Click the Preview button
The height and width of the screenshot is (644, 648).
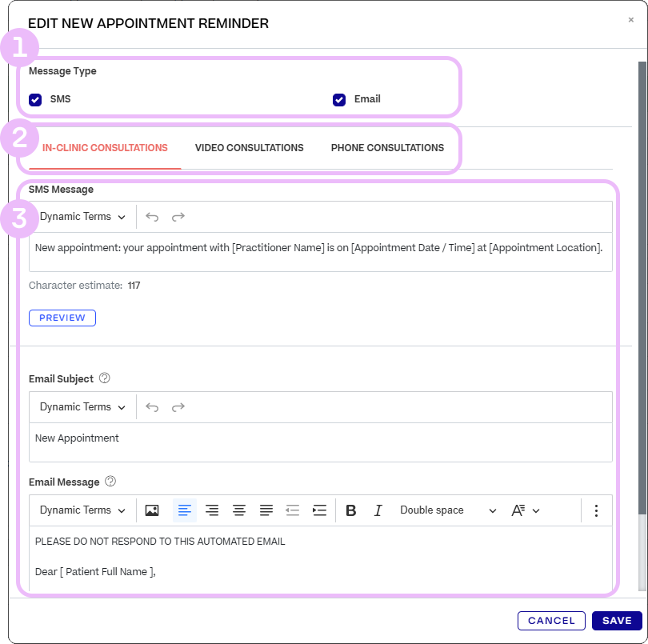point(62,318)
